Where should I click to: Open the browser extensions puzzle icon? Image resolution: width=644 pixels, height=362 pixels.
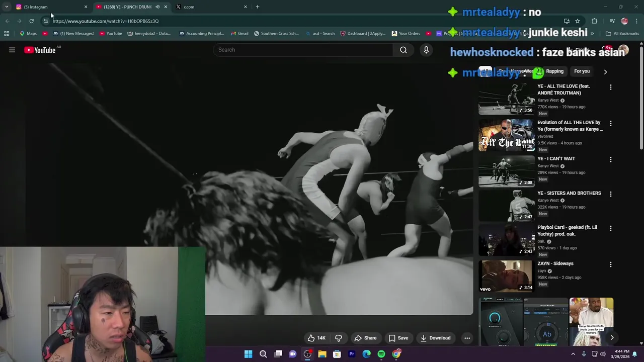[595, 21]
